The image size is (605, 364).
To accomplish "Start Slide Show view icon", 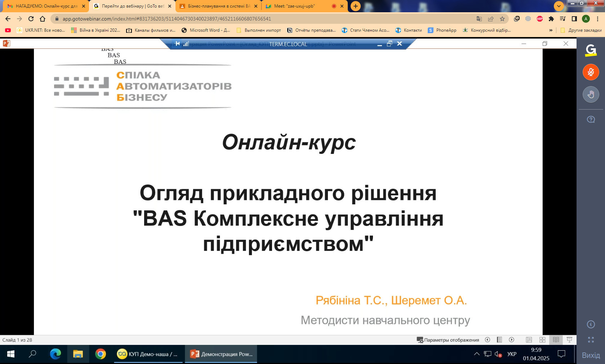I will (x=569, y=339).
